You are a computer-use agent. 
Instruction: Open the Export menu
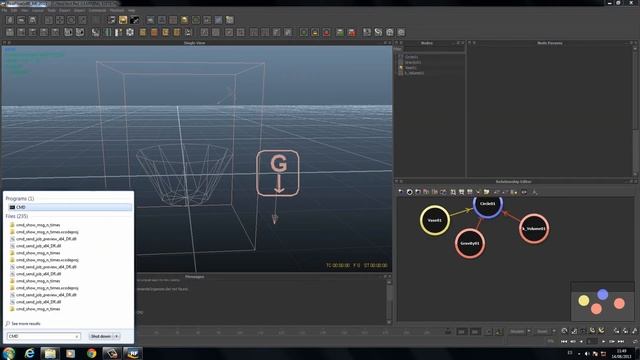(x=64, y=10)
